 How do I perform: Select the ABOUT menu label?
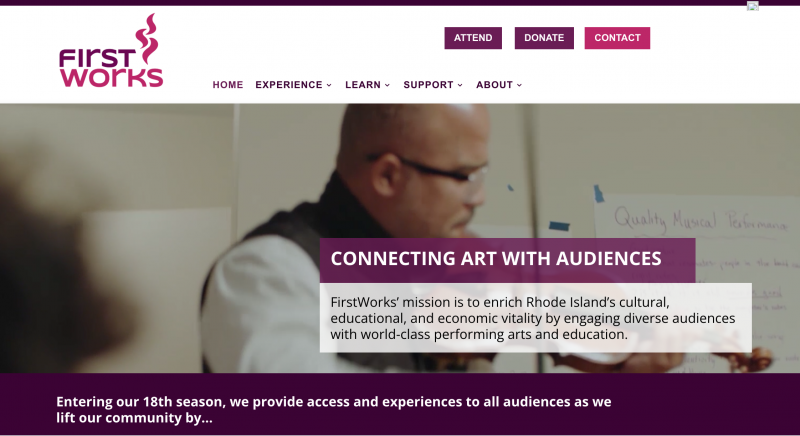494,85
